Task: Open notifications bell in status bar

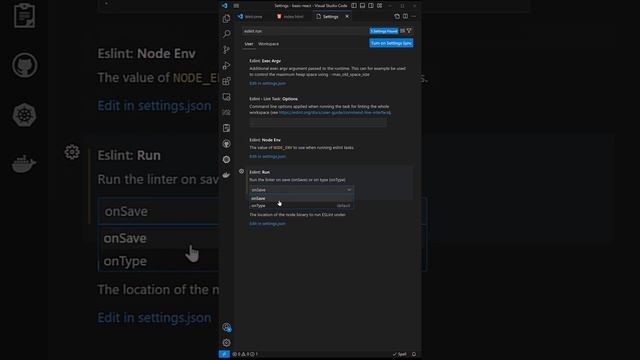Action: pos(414,354)
